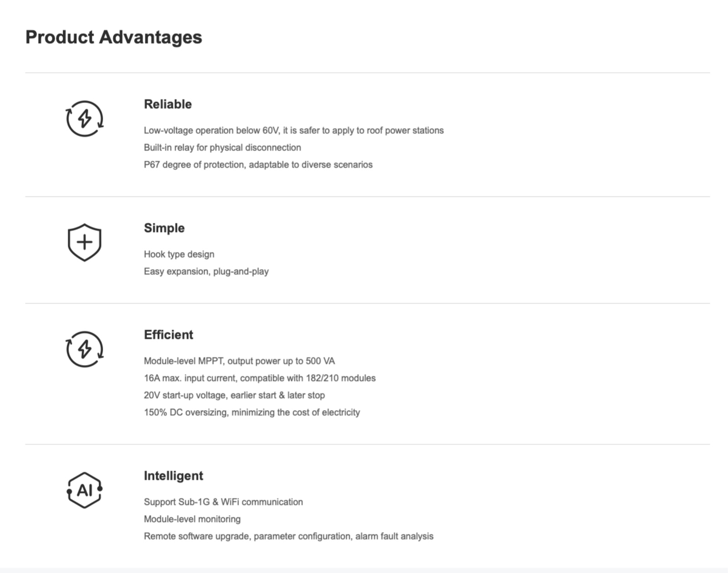Click the Intelligent AI hexagon icon
Viewport: 728px width, 573px height.
[85, 490]
